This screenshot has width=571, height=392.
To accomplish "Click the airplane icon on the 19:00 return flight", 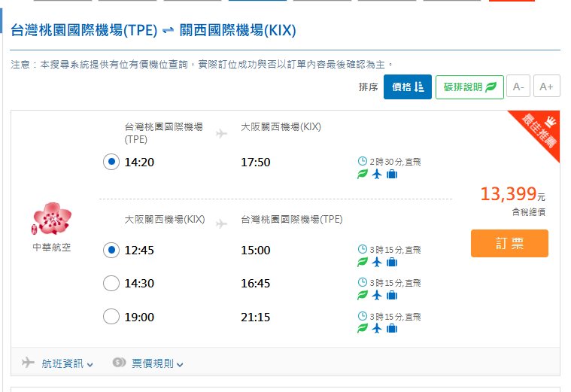I will (377, 329).
